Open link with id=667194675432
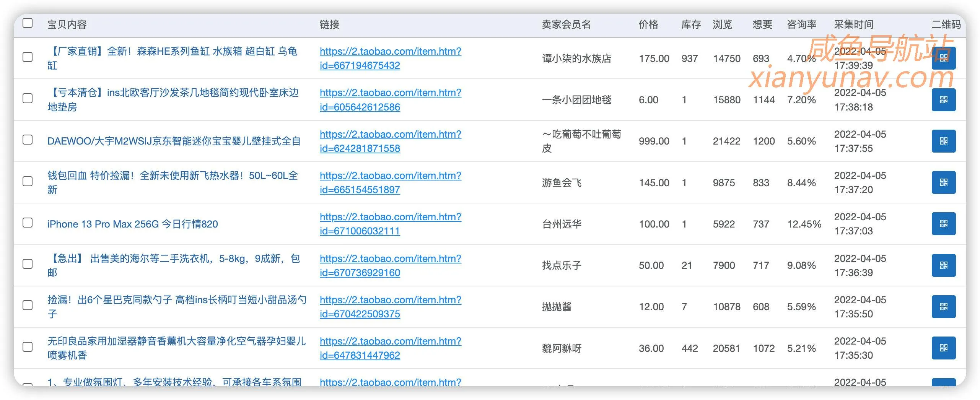 [x=390, y=58]
